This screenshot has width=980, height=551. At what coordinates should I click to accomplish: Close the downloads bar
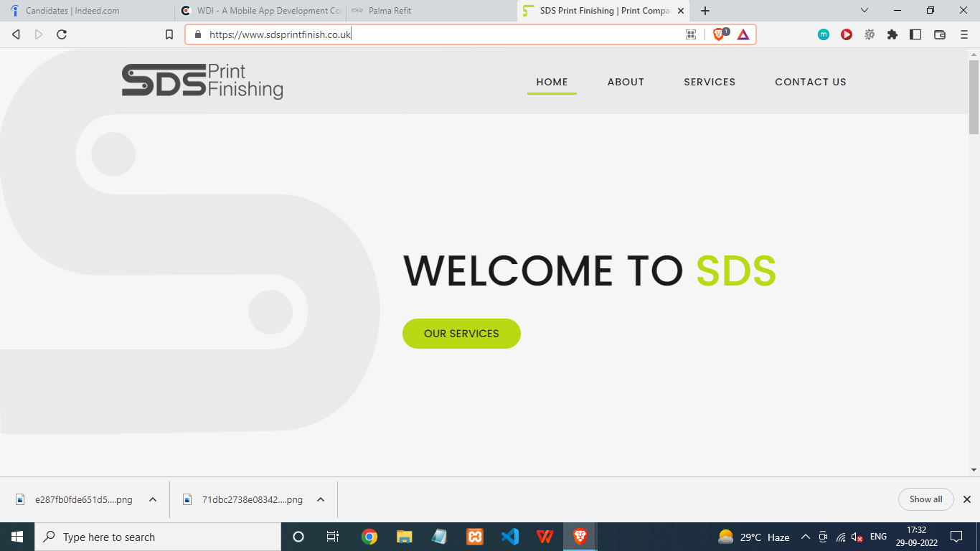[966, 500]
